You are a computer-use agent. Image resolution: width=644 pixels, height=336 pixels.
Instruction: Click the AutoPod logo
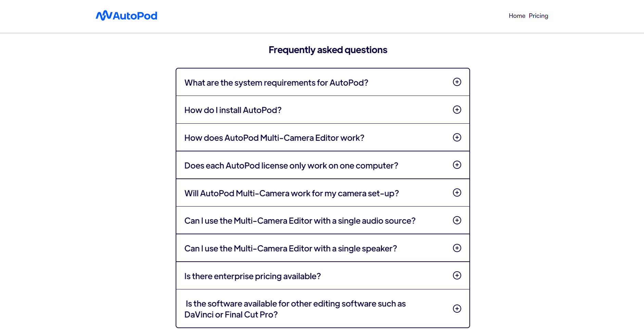click(x=126, y=16)
